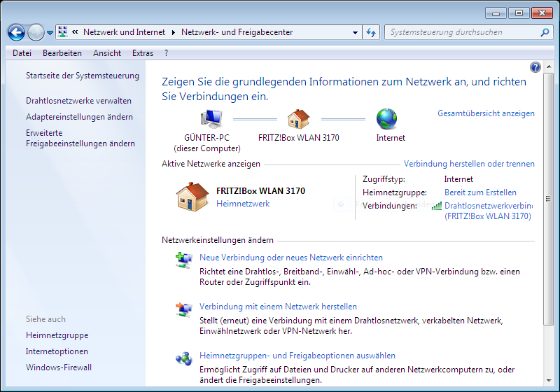This screenshot has width=560, height=392.
Task: Change network type via 'Heimnetzwerk' link
Action: [243, 204]
